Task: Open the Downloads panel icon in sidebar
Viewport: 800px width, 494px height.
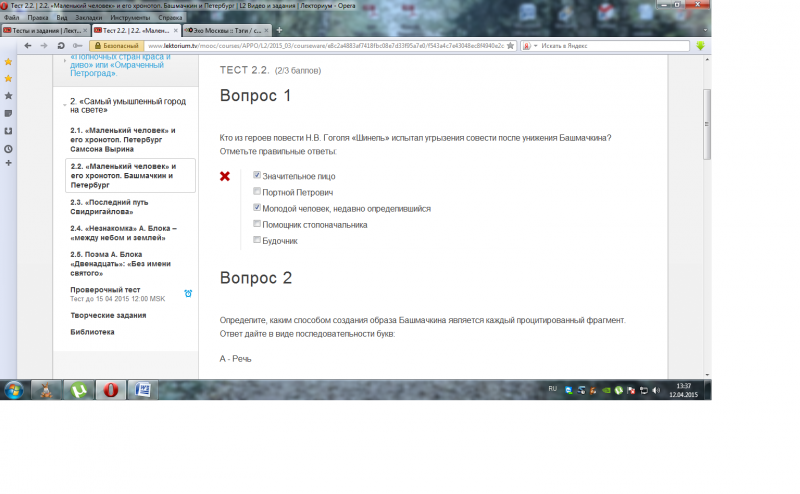Action: click(8, 130)
